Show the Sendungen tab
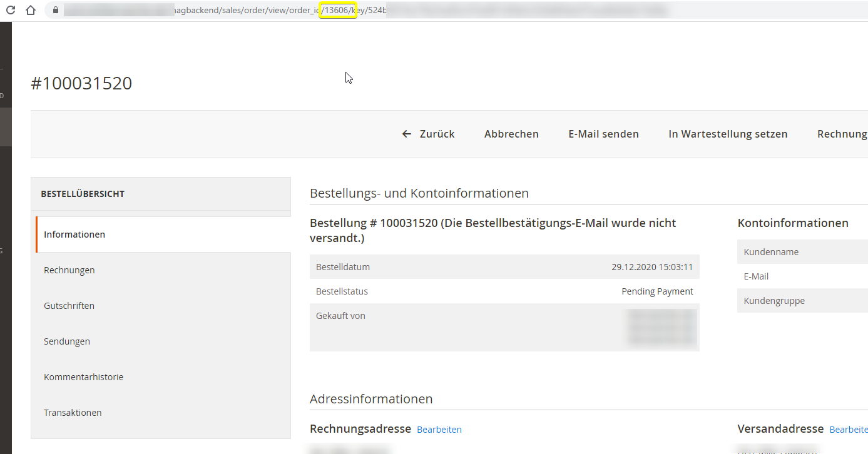Viewport: 868px width, 454px height. (x=67, y=341)
